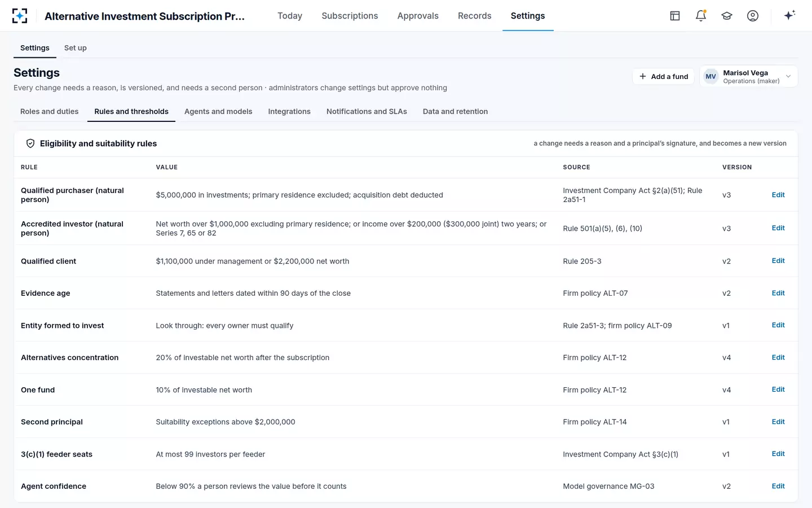Edit the 3(c)(1) feeder seats rule
This screenshot has height=508, width=812.
[778, 454]
